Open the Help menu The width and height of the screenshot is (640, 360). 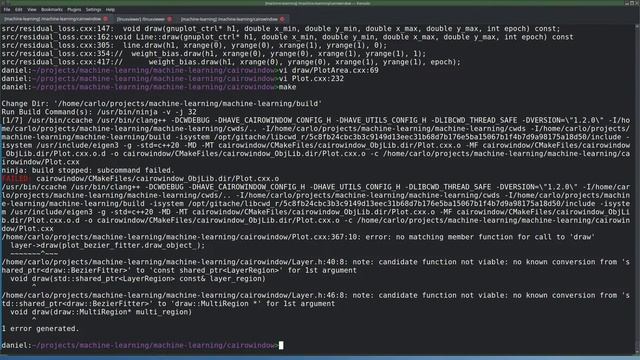110,9
